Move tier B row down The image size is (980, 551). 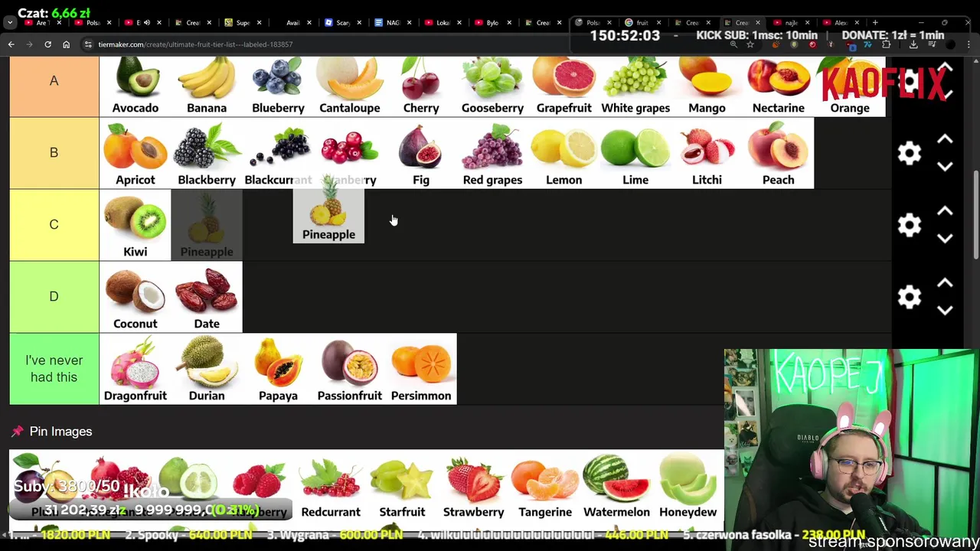945,166
